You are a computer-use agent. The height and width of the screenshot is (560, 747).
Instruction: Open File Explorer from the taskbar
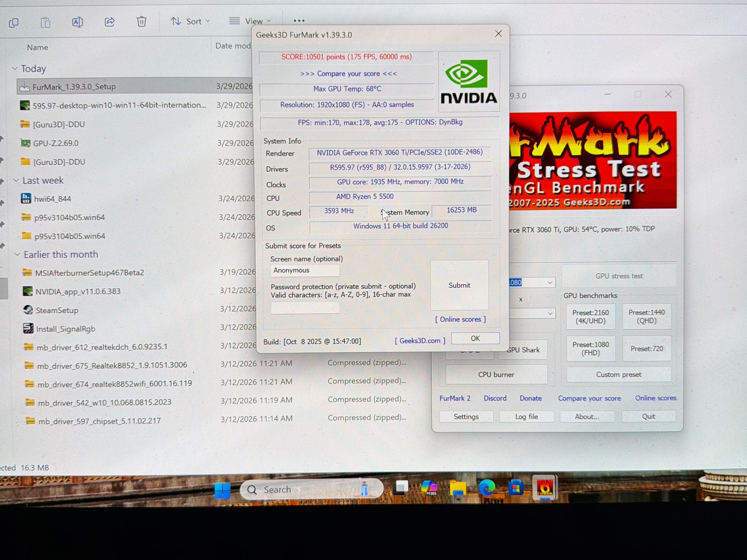pyautogui.click(x=458, y=489)
